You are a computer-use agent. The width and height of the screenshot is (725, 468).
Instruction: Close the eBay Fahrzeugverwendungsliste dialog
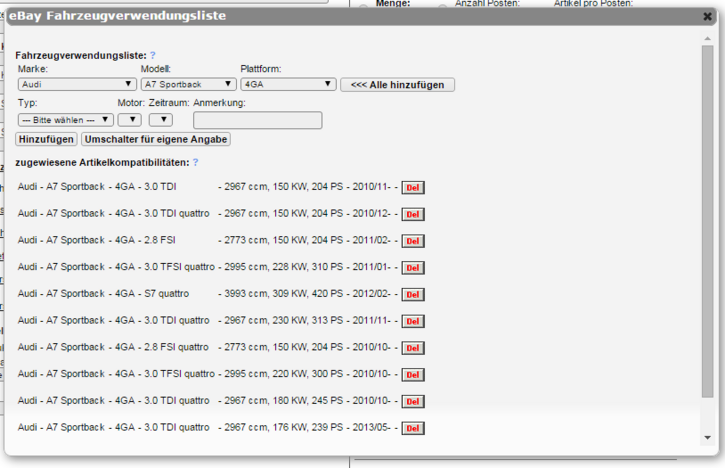(x=707, y=16)
